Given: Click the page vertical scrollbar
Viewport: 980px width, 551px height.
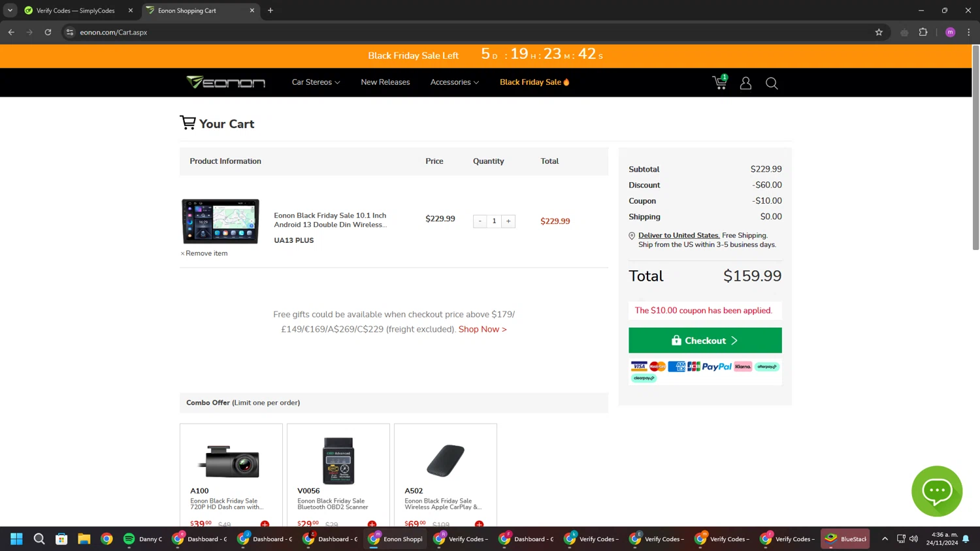Looking at the screenshot, I should point(975,147).
